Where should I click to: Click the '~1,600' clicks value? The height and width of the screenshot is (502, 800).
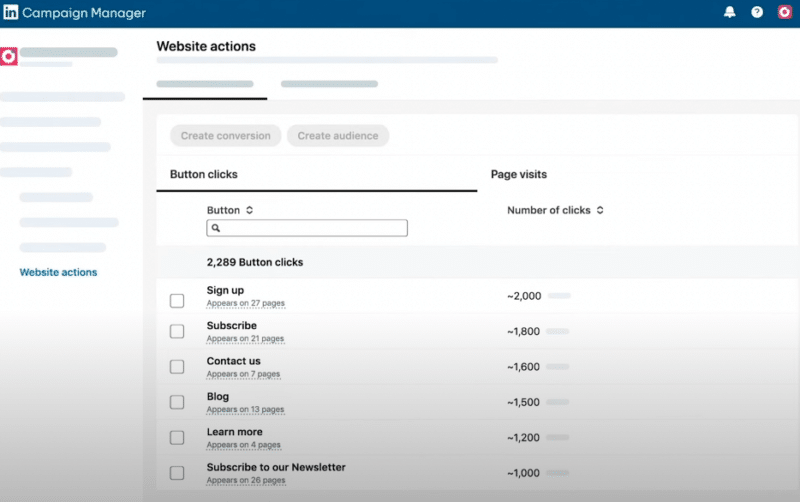523,367
